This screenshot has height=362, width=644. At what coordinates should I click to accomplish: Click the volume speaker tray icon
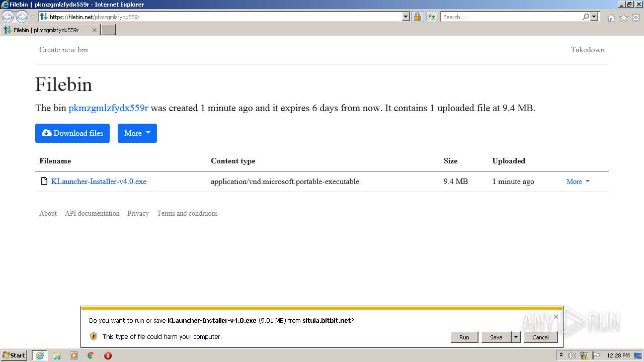click(x=572, y=355)
